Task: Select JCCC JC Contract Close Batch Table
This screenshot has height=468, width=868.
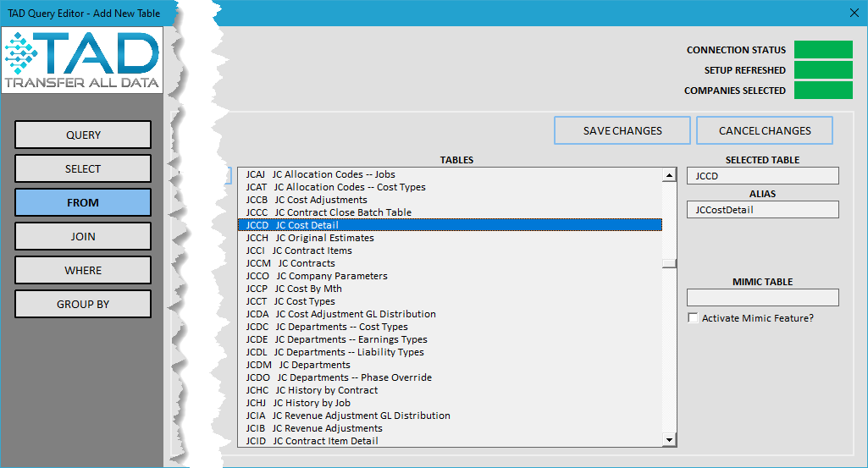Action: [x=450, y=212]
